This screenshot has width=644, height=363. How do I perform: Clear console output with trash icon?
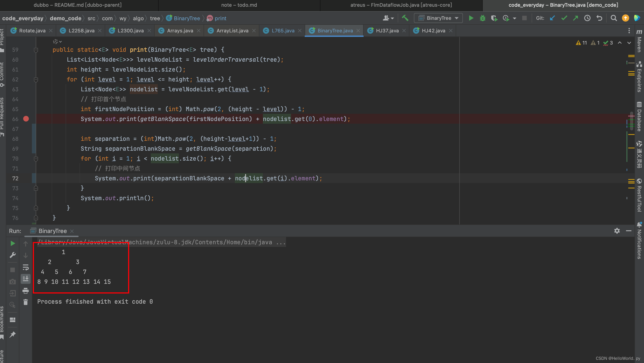25,302
